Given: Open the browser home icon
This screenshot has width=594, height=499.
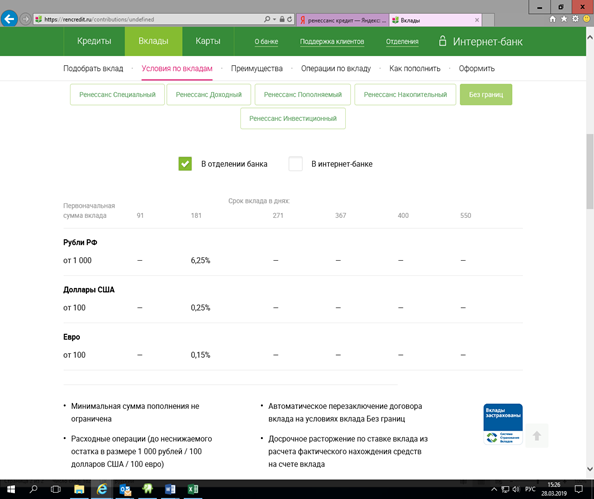Looking at the screenshot, I should 553,19.
